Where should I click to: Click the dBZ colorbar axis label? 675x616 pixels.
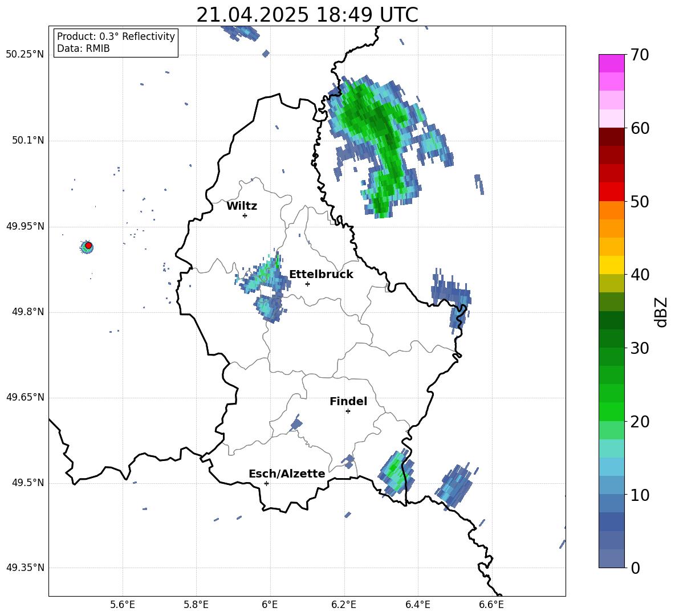(x=661, y=312)
